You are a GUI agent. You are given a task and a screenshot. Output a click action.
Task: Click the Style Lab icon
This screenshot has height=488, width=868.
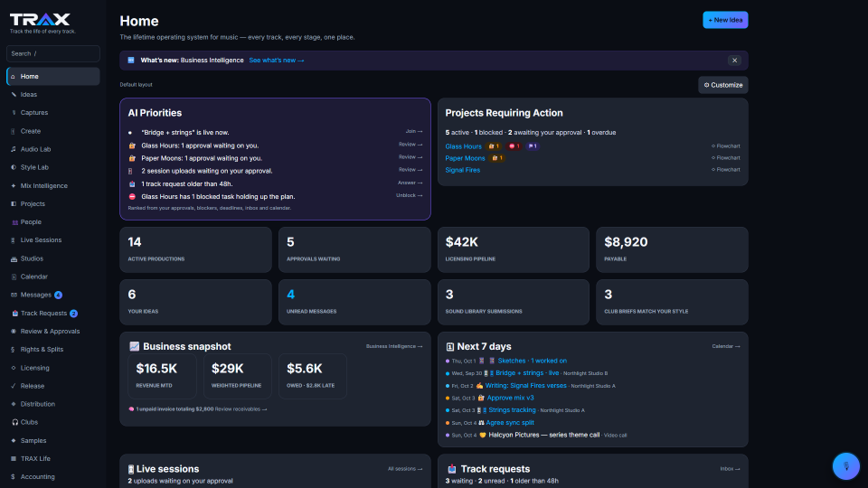click(14, 167)
